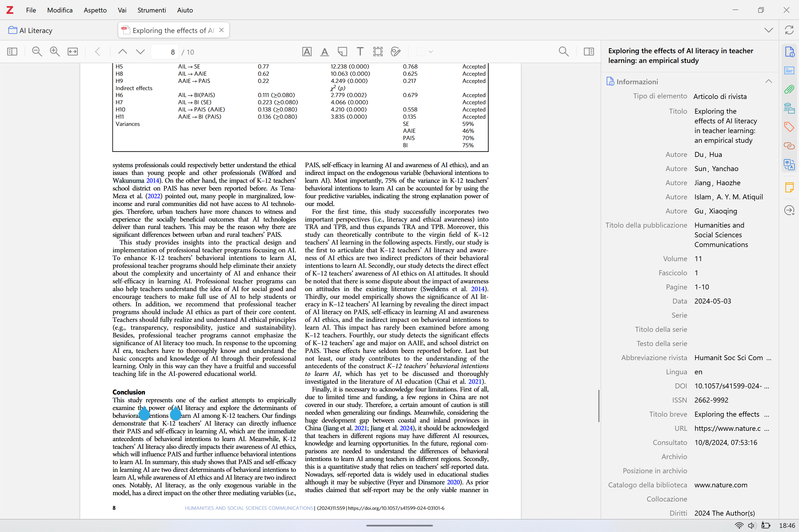This screenshot has height=532, width=799.
Task: Select the highlight text annotation tool
Action: [x=307, y=52]
